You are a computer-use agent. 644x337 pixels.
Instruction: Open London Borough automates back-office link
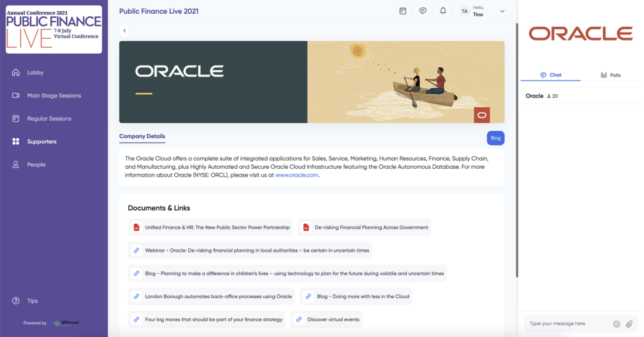pyautogui.click(x=211, y=296)
